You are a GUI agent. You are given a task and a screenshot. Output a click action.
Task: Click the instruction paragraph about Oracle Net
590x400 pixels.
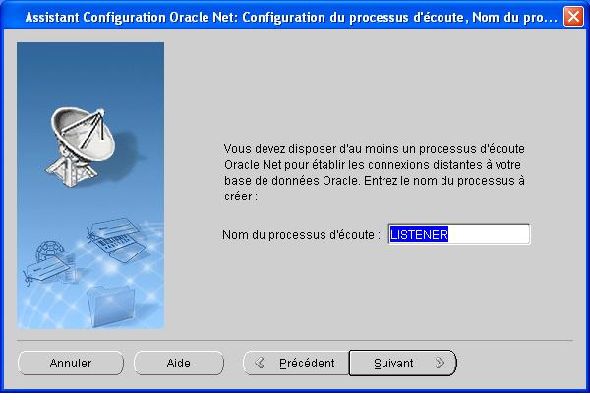pos(374,172)
